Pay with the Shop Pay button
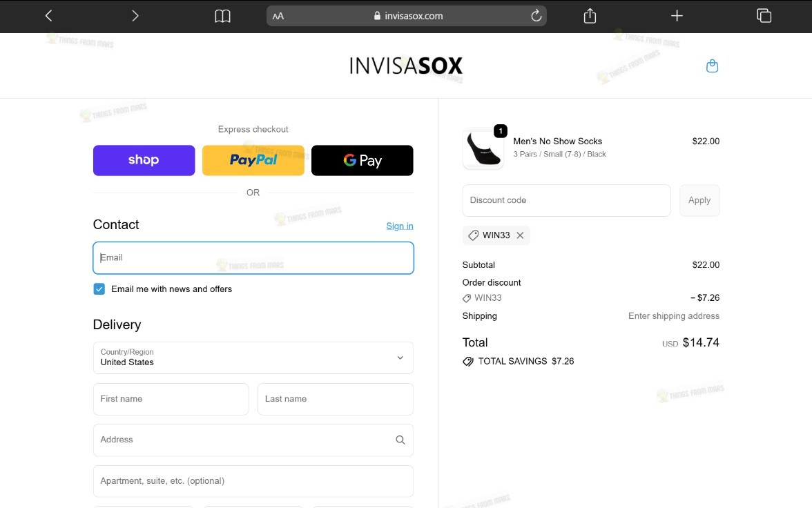 coord(144,161)
